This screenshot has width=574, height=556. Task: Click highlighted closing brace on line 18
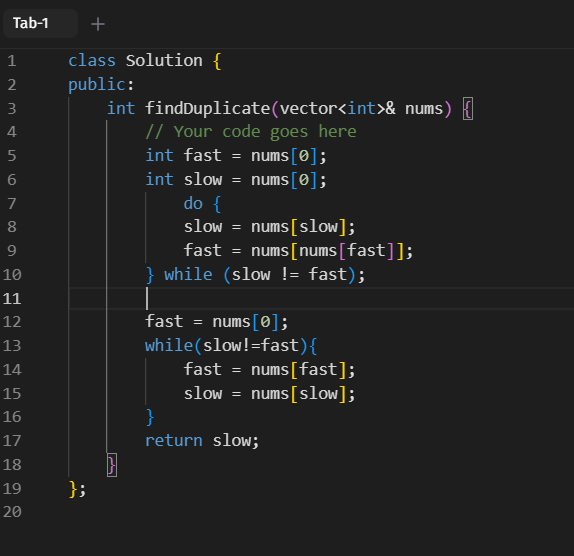[x=112, y=465]
